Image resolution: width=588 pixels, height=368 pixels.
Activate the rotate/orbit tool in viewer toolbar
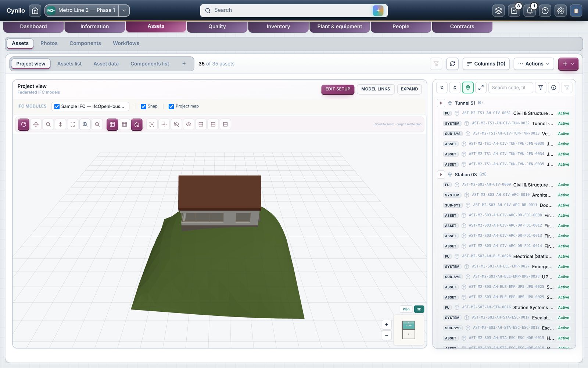tap(24, 124)
